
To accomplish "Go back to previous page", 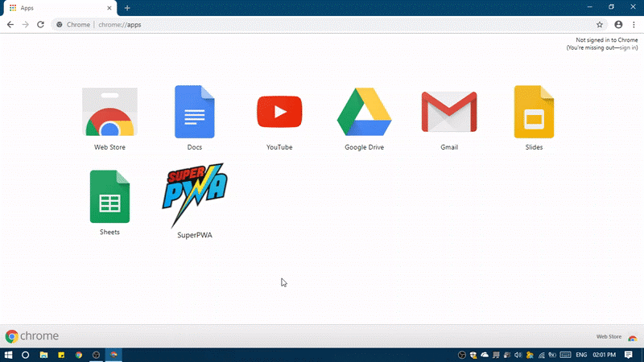I will tap(10, 25).
